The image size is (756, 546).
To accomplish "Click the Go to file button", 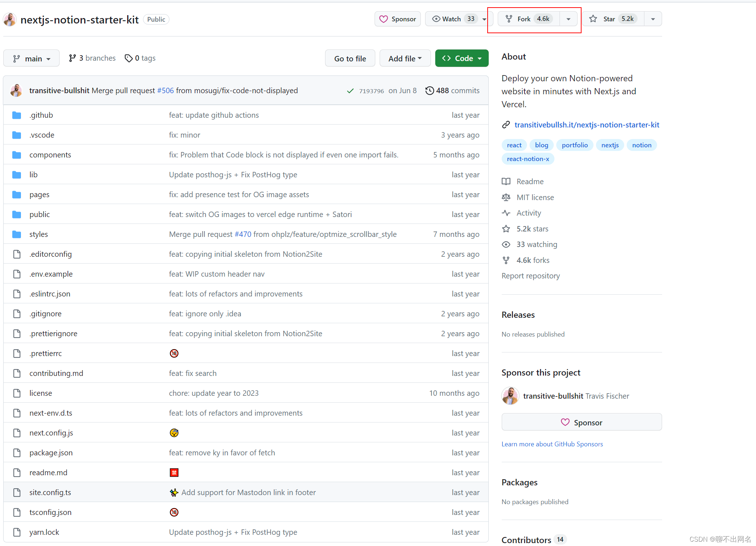I will tap(350, 58).
